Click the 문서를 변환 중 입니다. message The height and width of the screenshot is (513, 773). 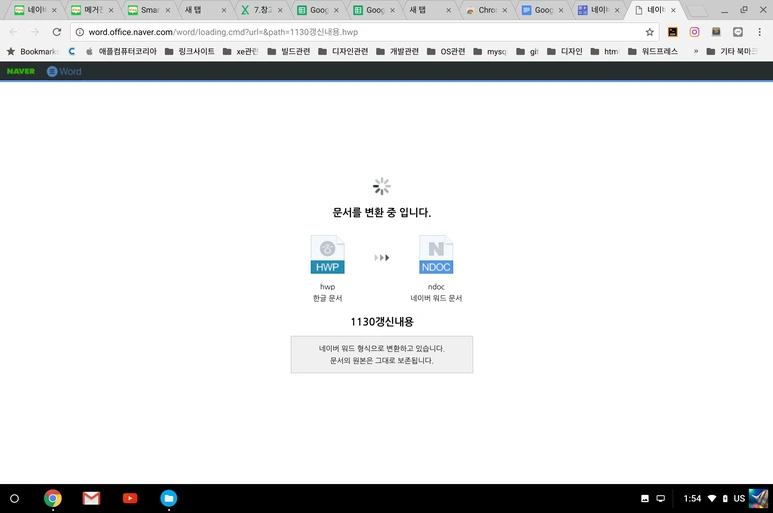click(382, 212)
